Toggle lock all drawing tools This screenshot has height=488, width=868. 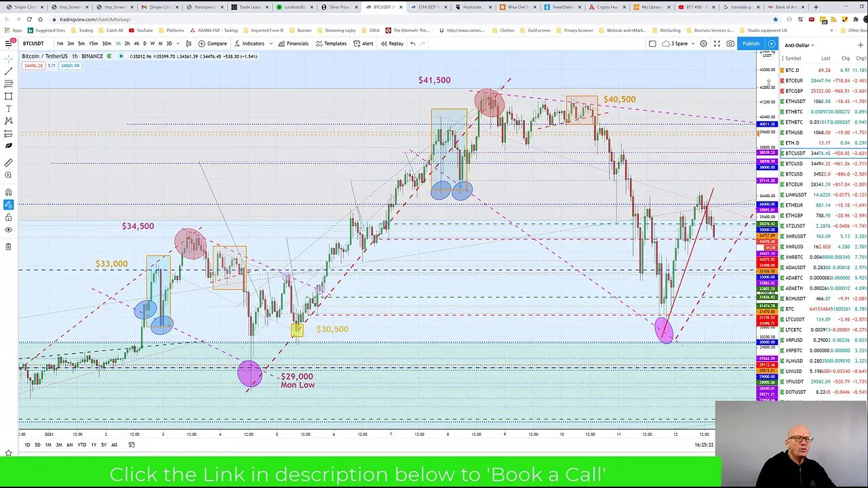tap(8, 217)
